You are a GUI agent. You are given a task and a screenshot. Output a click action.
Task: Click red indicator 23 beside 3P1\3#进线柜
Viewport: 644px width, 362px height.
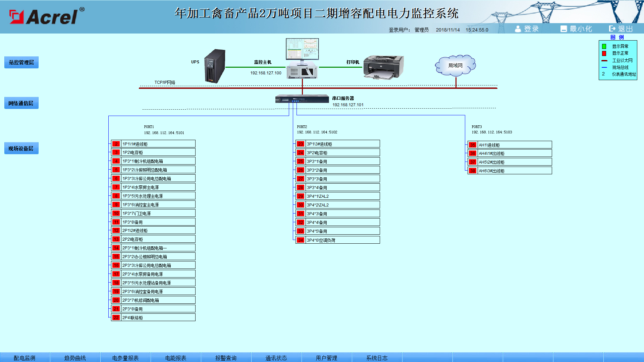click(x=301, y=144)
